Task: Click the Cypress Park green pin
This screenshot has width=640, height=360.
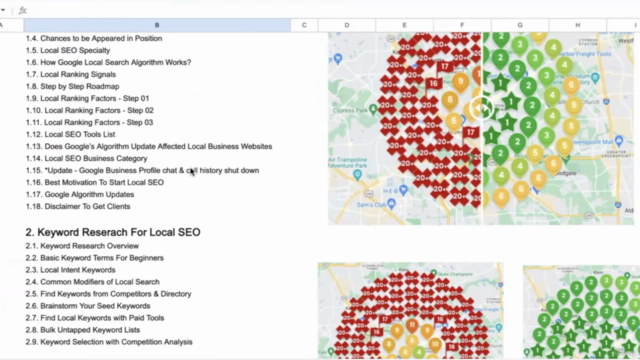Action: pos(373,109)
